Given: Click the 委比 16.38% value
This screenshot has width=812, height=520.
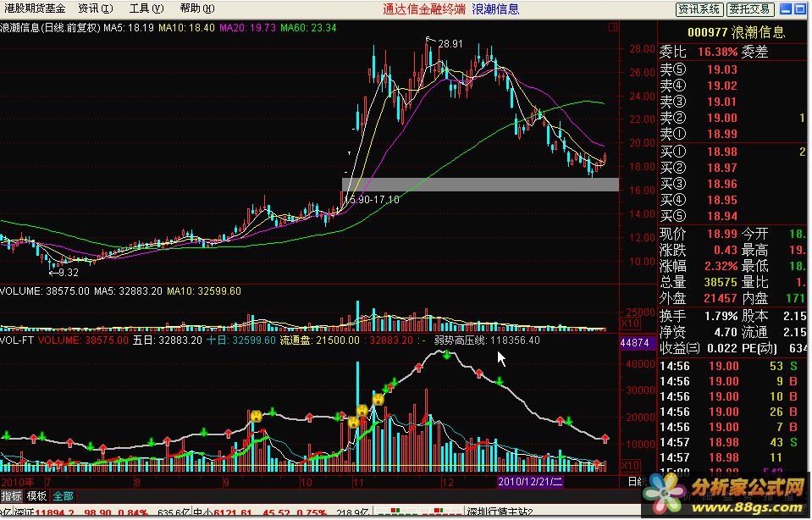Looking at the screenshot, I should (x=717, y=52).
